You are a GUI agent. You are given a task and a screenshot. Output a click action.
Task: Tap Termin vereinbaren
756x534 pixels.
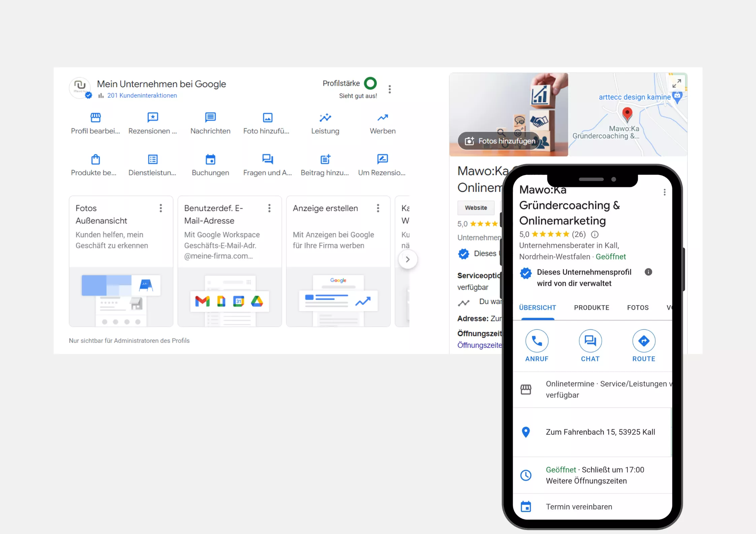579,507
